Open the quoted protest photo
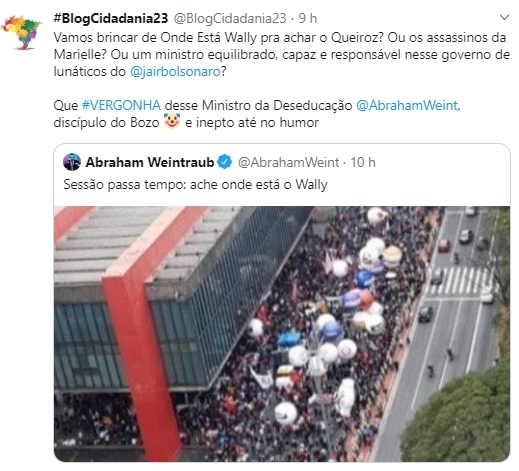Image resolution: width=519 pixels, height=471 pixels. point(282,334)
